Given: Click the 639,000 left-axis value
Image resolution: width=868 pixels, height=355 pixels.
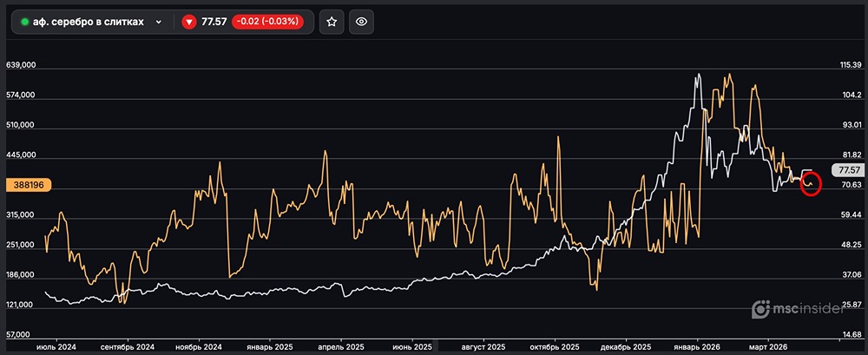Looking at the screenshot, I should 20,65.
